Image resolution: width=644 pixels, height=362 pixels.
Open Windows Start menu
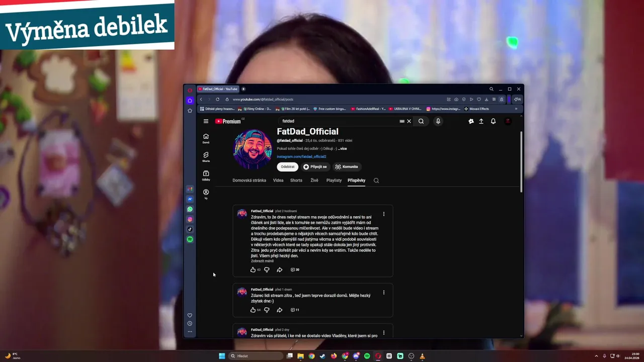[x=222, y=356]
